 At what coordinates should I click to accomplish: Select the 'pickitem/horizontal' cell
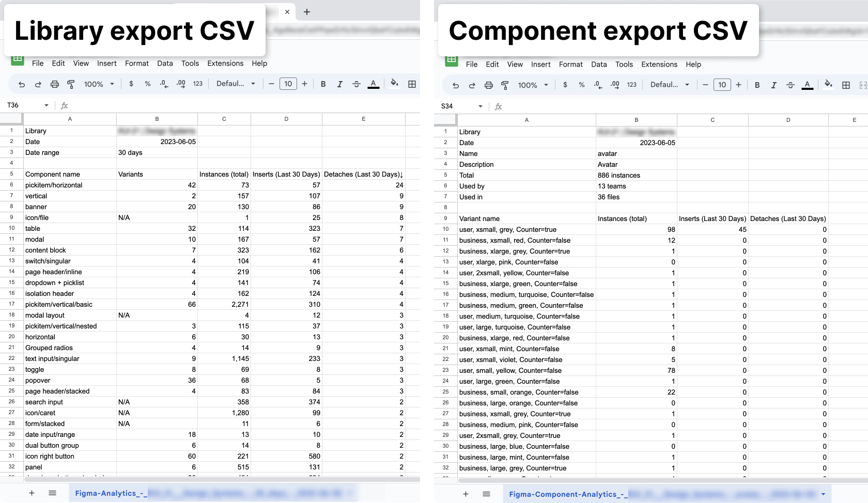point(70,185)
